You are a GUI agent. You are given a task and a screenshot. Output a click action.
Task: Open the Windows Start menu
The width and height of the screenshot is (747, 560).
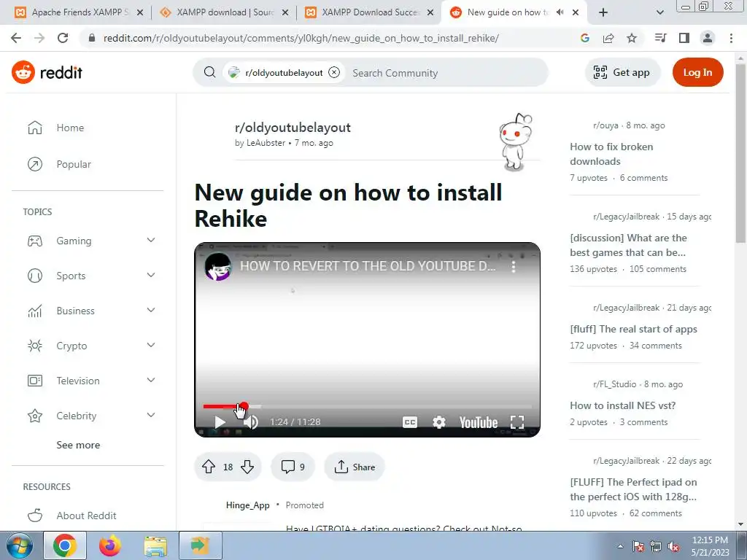pos(19,545)
